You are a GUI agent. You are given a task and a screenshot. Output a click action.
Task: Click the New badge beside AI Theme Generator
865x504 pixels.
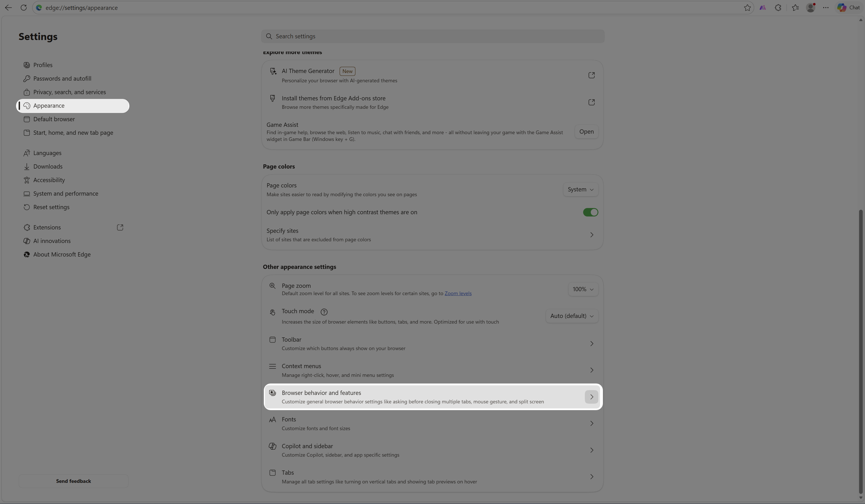point(347,71)
